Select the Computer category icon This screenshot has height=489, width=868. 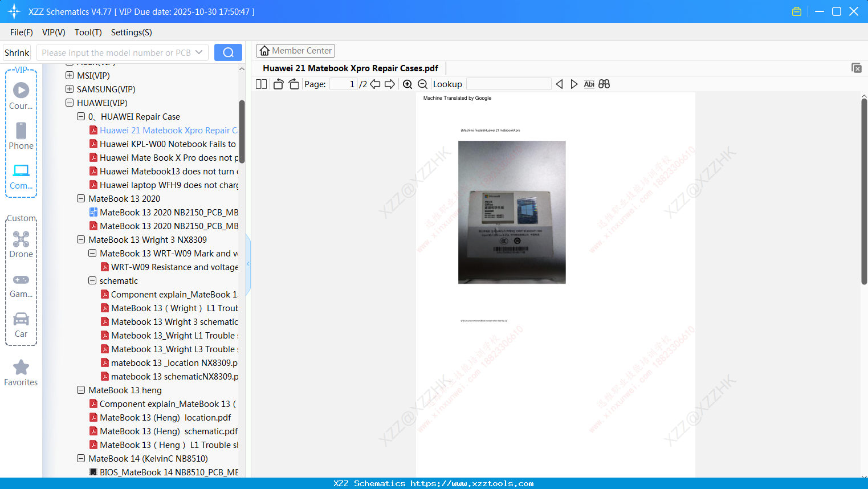click(x=21, y=176)
